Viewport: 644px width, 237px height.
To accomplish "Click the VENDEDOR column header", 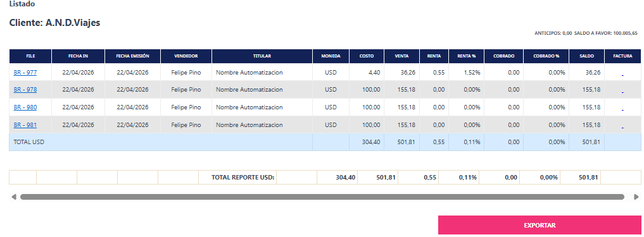I will (x=186, y=56).
